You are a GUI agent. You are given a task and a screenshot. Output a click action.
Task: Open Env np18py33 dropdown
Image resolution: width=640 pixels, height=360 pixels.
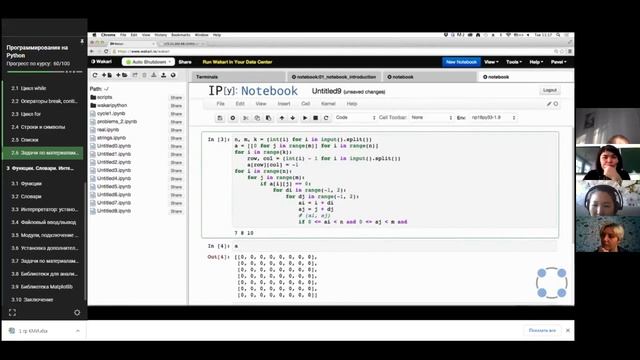click(x=493, y=118)
